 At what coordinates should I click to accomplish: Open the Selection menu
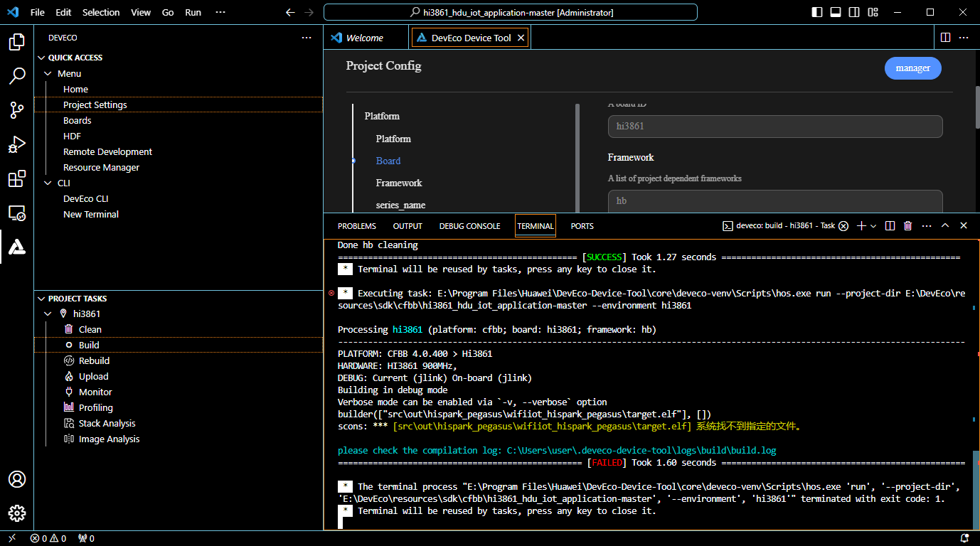[101, 12]
